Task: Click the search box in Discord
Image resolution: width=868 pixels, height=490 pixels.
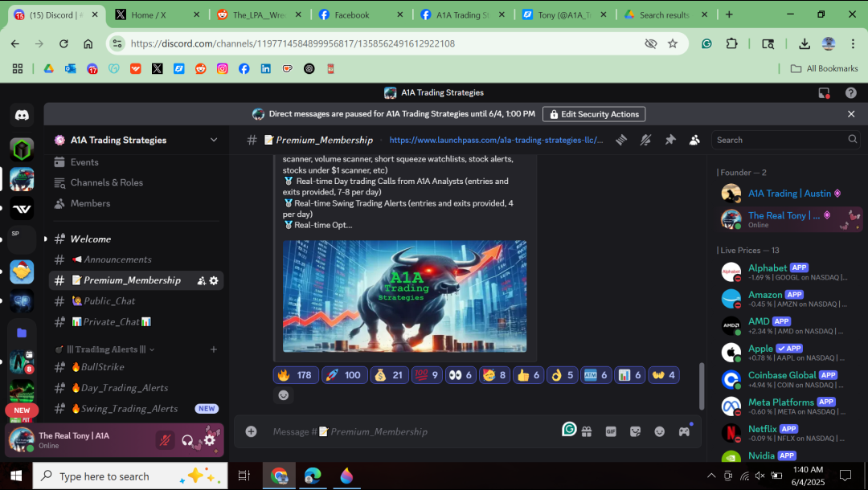Action: pos(785,140)
